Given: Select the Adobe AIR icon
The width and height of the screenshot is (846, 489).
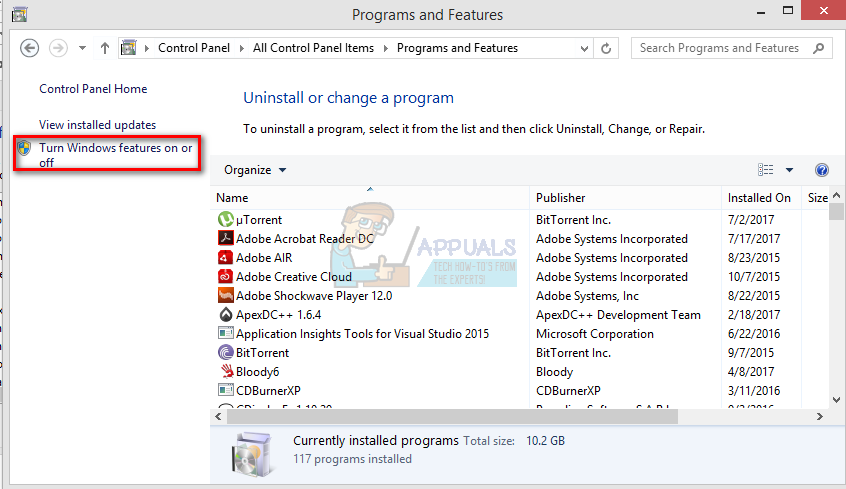Looking at the screenshot, I should click(x=226, y=257).
